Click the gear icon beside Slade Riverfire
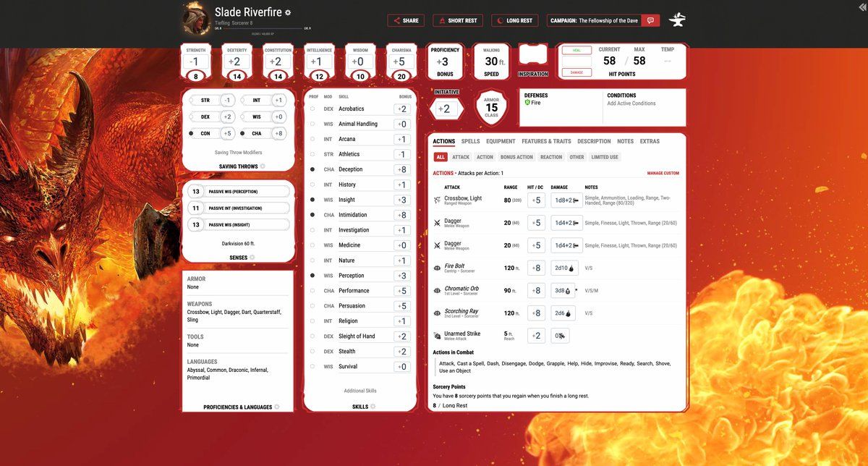This screenshot has width=868, height=466. click(x=288, y=13)
